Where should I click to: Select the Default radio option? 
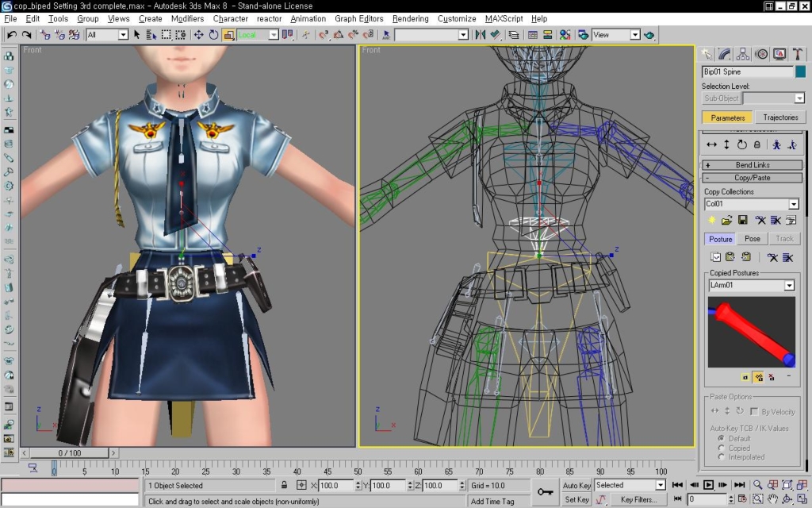pyautogui.click(x=721, y=438)
